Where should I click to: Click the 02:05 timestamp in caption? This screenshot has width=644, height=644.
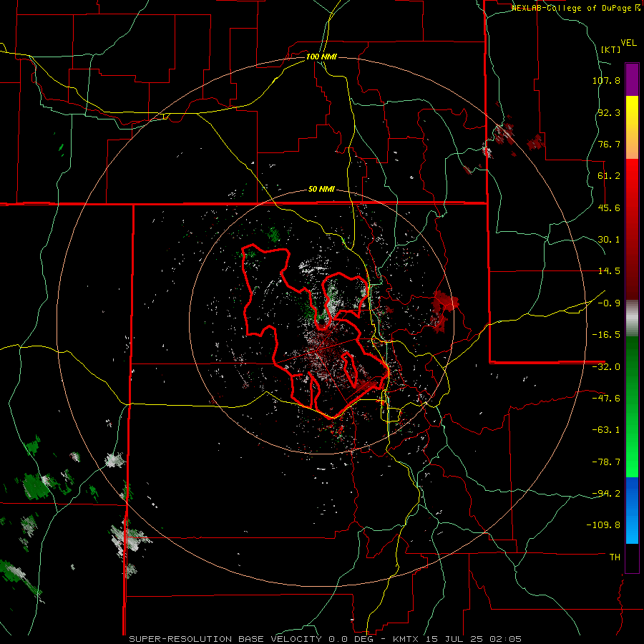coord(506,639)
